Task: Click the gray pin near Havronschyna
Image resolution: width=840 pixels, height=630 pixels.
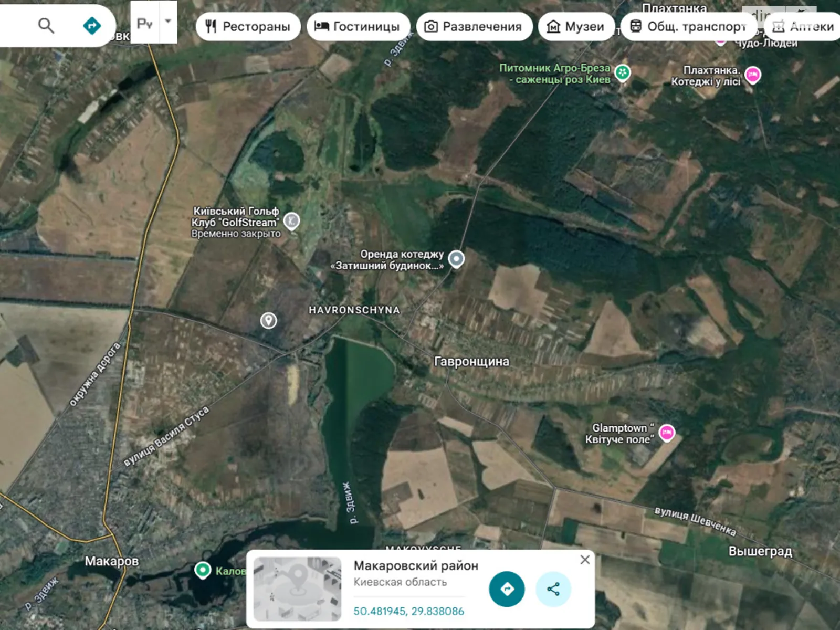Action: pyautogui.click(x=269, y=320)
